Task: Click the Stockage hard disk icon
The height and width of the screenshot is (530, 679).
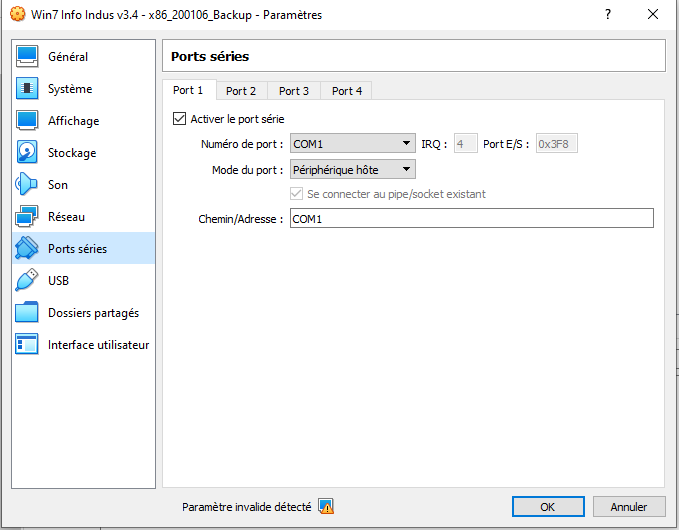Action: click(27, 152)
